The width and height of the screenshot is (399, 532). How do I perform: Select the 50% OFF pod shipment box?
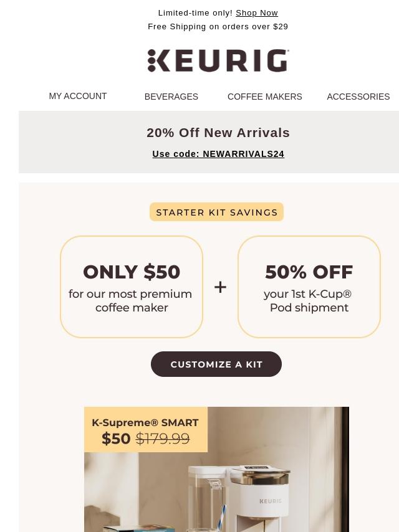(x=309, y=287)
